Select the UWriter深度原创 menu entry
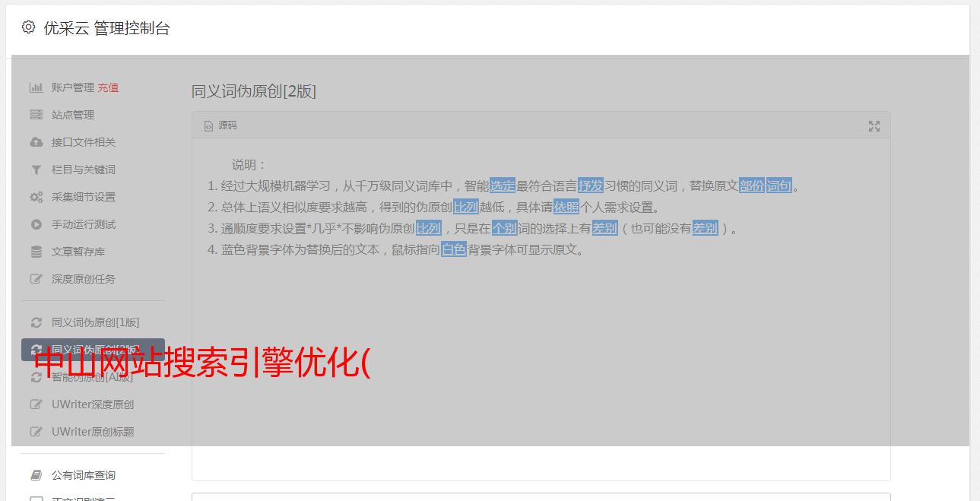Image resolution: width=980 pixels, height=501 pixels. tap(93, 404)
